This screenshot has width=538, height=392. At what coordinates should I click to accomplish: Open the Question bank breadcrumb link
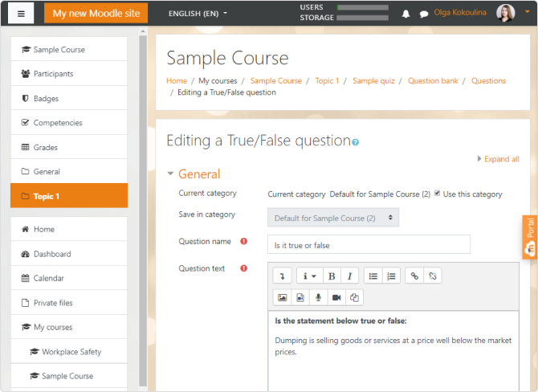tap(433, 81)
